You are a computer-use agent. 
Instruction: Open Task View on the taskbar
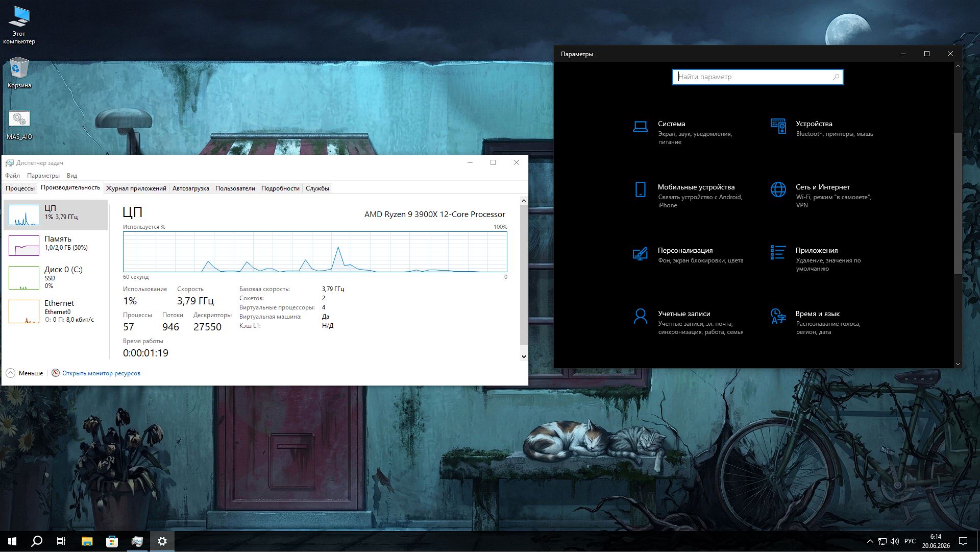[x=61, y=541]
